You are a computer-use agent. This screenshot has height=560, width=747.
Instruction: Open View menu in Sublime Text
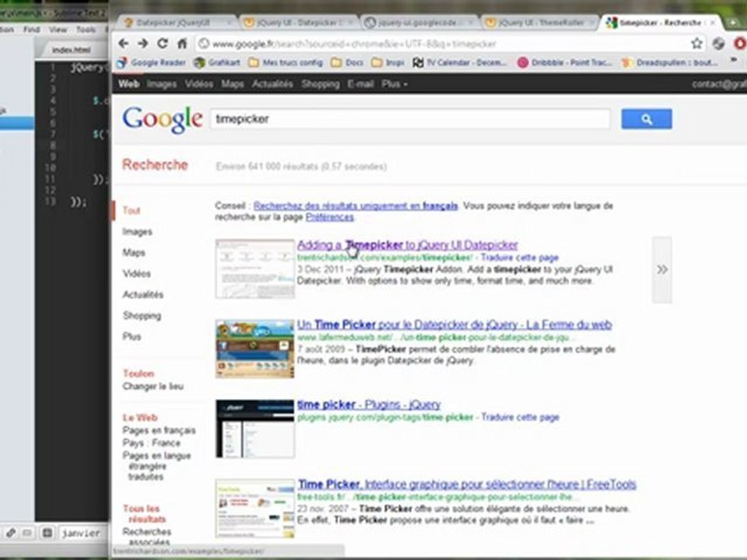(58, 30)
